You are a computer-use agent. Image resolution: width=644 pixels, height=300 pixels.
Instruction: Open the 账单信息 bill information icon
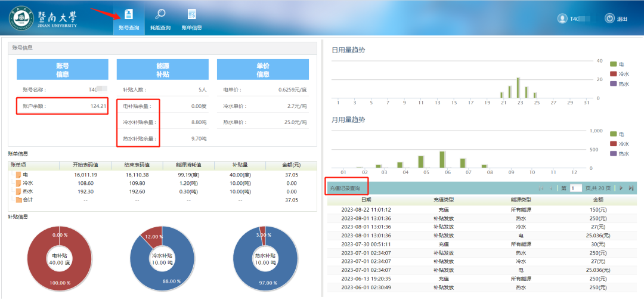pos(191,18)
